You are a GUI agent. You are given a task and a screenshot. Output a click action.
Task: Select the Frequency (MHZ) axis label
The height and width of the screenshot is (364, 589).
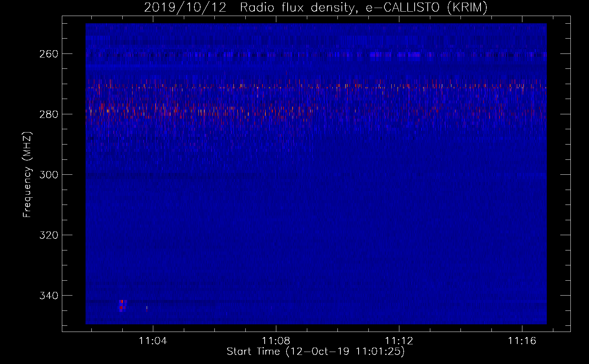coord(27,175)
